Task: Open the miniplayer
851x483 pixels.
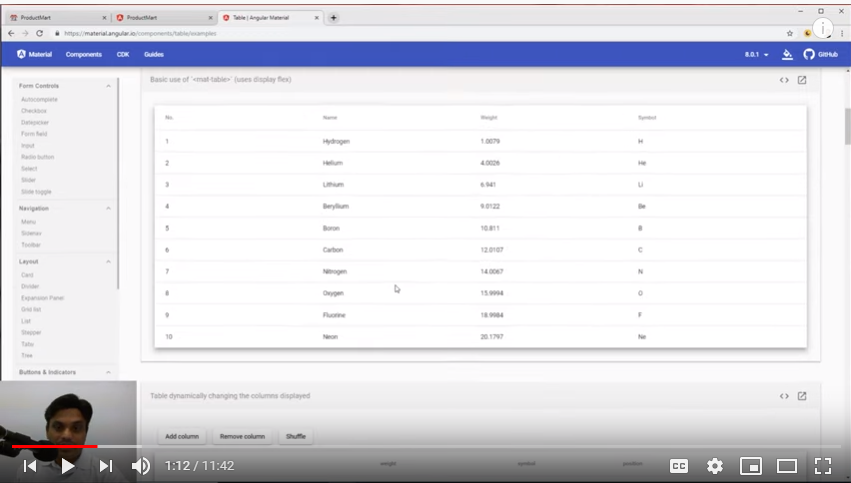Action: [750, 465]
